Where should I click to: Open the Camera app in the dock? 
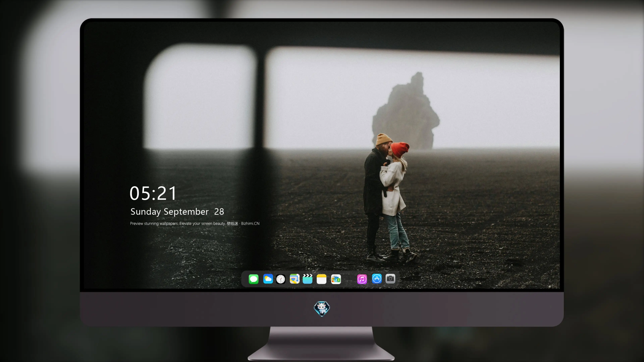pos(390,279)
